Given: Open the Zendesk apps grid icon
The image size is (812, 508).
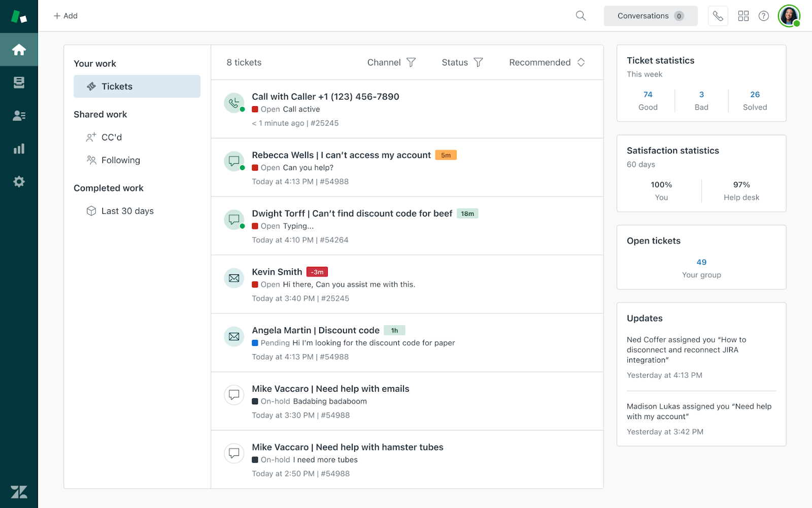Looking at the screenshot, I should click(743, 16).
